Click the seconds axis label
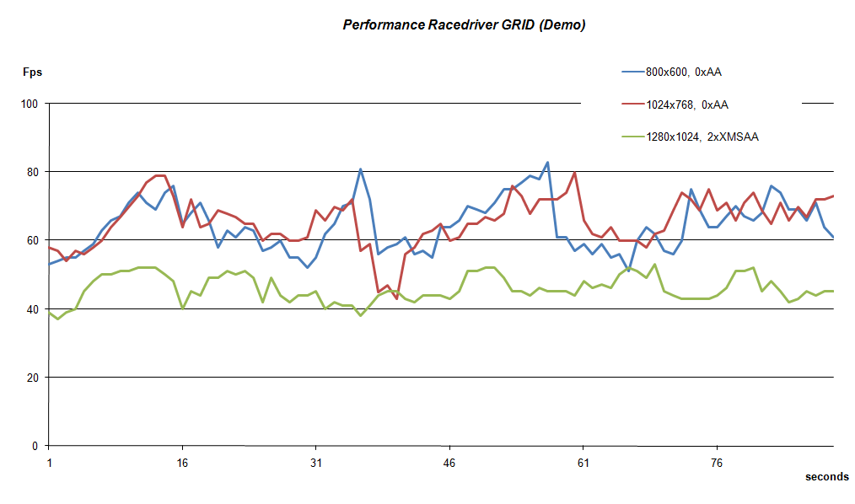This screenshot has height=504, width=855. coord(826,477)
